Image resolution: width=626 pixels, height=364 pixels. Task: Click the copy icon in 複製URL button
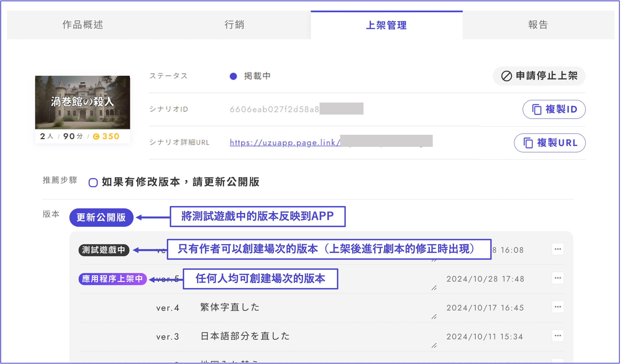point(528,143)
